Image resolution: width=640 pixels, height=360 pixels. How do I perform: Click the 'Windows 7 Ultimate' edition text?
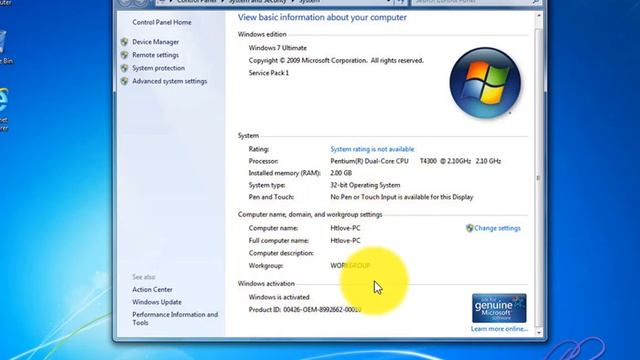click(x=278, y=48)
